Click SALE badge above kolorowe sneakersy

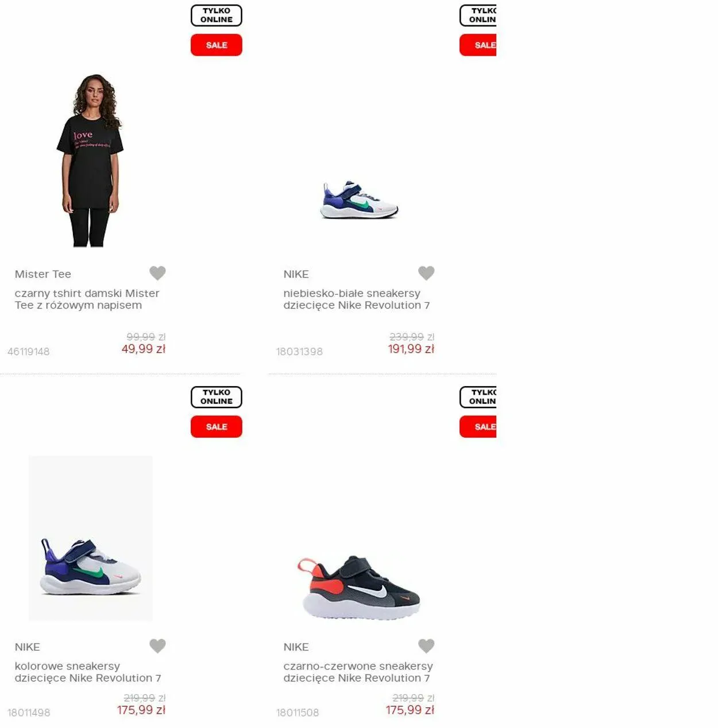point(217,427)
